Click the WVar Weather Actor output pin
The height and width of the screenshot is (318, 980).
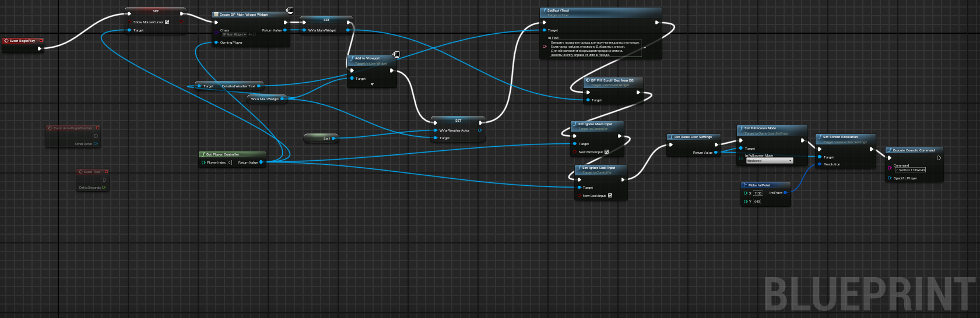(480, 130)
